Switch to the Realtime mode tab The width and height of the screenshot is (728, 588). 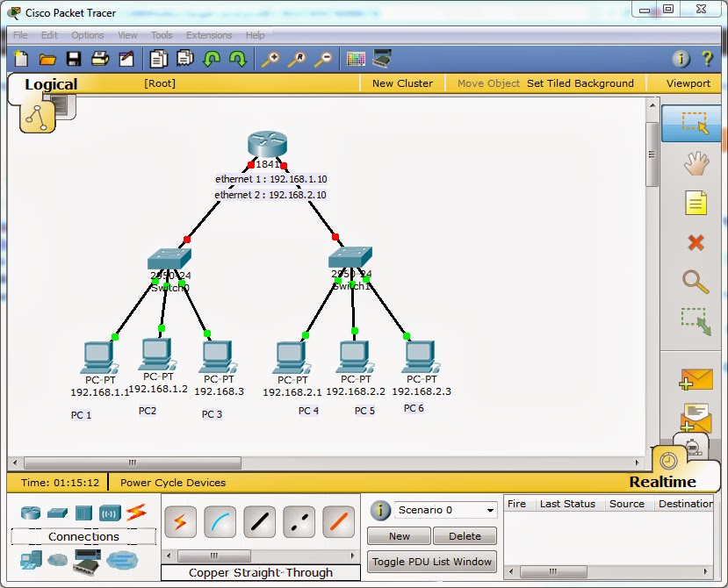point(662,482)
